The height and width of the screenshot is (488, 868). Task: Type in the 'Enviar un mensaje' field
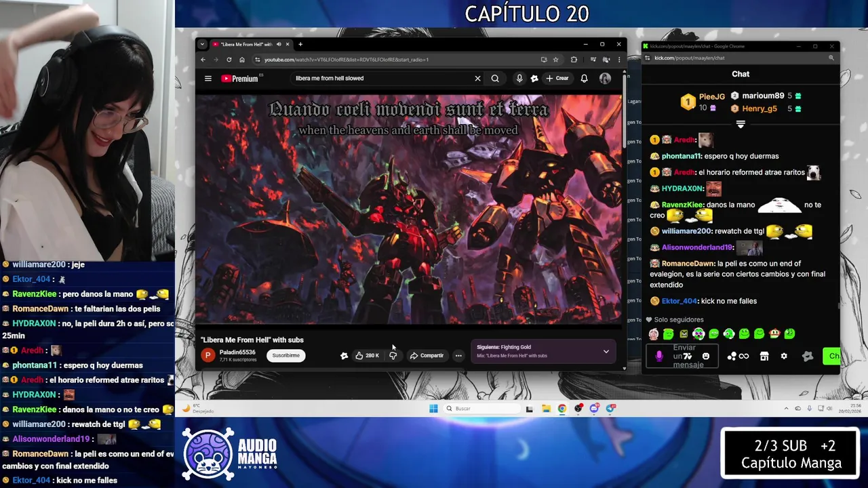click(x=684, y=357)
